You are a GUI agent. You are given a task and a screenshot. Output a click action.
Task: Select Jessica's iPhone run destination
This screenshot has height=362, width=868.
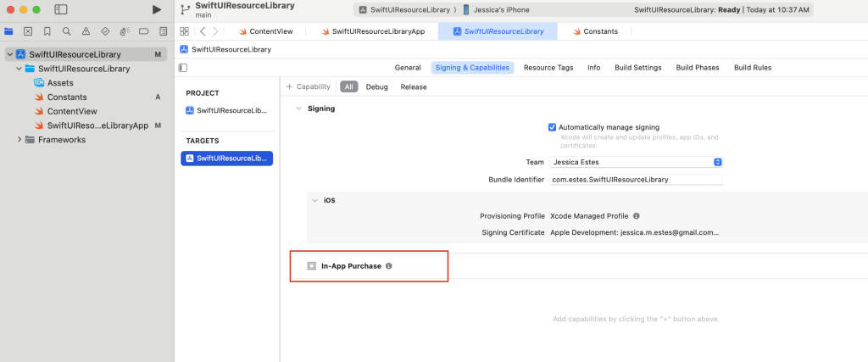pos(496,9)
